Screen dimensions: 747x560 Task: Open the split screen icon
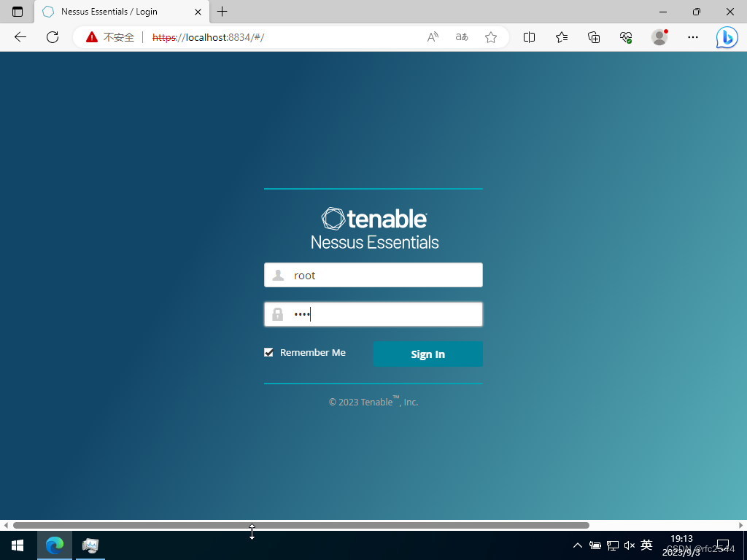click(x=529, y=37)
